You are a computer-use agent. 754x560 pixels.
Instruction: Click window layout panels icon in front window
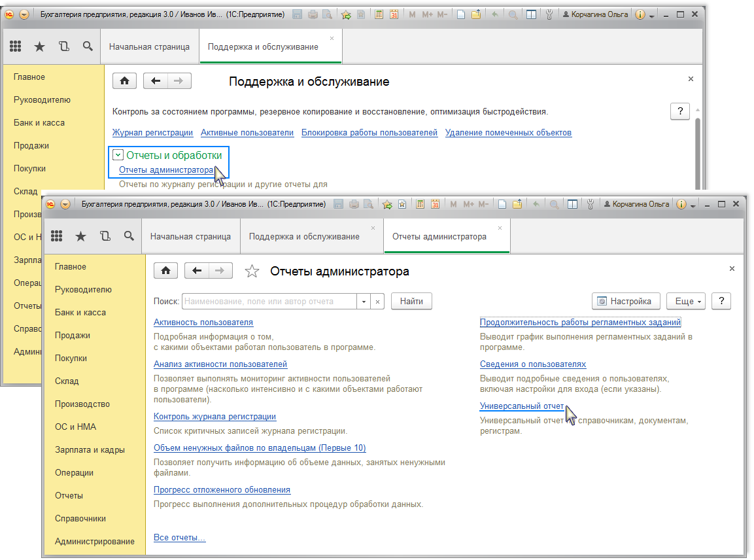[x=572, y=204]
